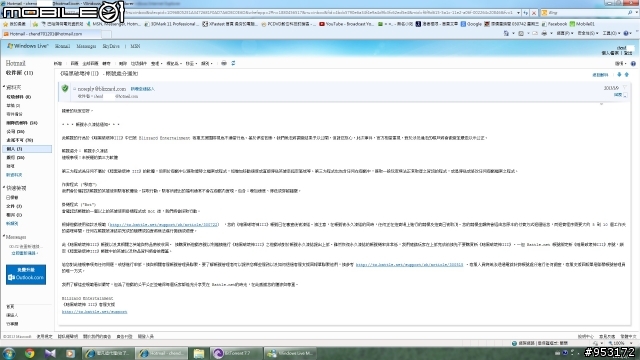This screenshot has height=360, width=640.
Task: Click the blue help icon in mail toolbar
Action: [x=633, y=64]
